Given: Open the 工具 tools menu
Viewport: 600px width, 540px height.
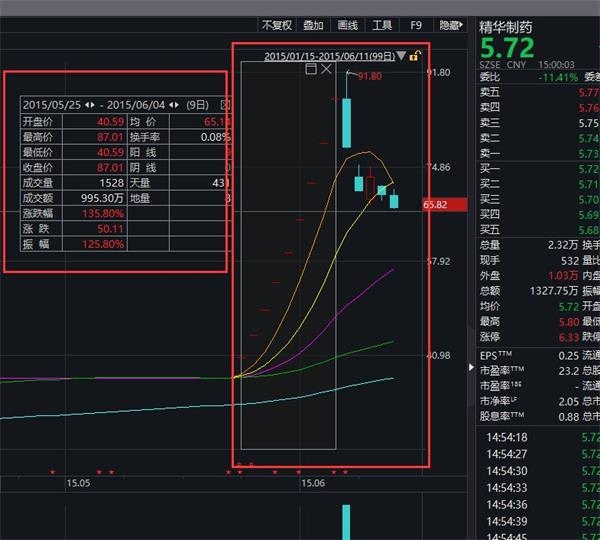Looking at the screenshot, I should click(x=381, y=25).
